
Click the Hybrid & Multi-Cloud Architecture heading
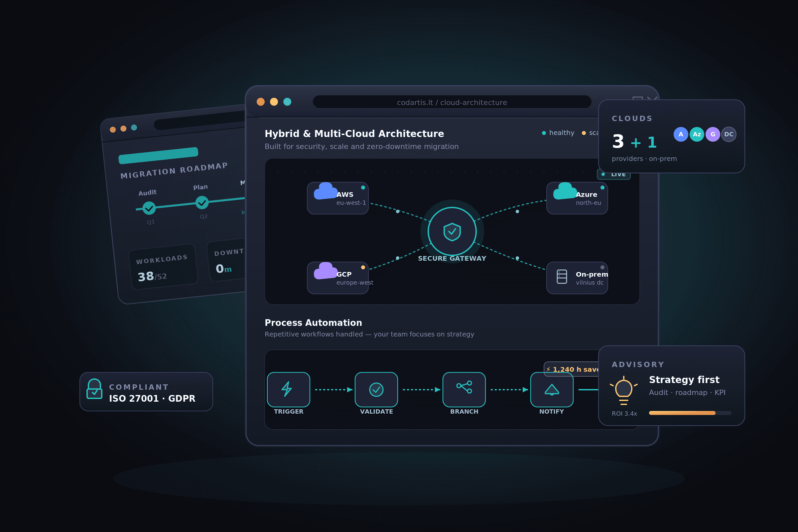tap(354, 134)
